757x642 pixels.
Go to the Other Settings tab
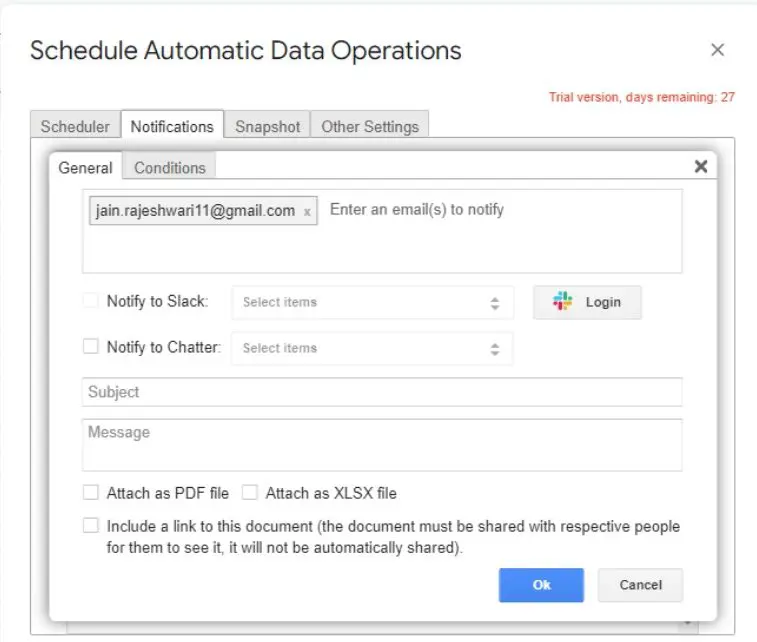pyautogui.click(x=369, y=127)
